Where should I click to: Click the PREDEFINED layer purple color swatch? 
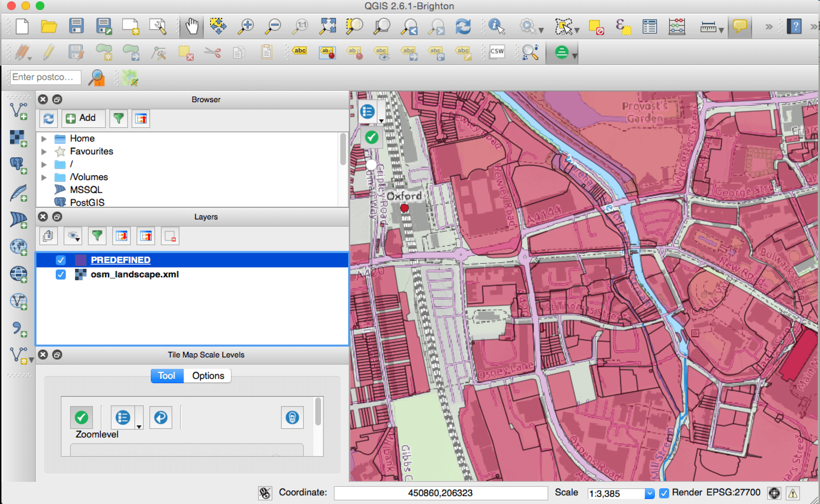pyautogui.click(x=80, y=260)
